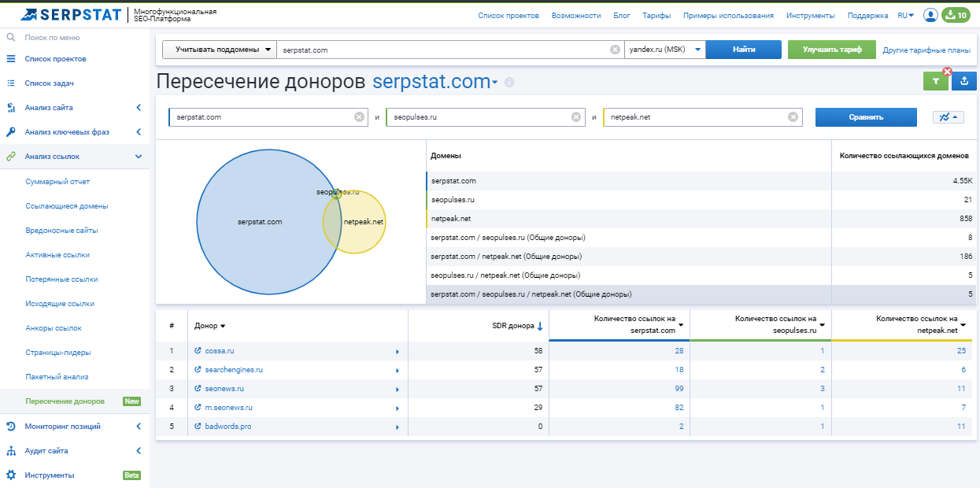980x488 pixels.
Task: Clear the seopulses.ru comparison field
Action: 576,117
